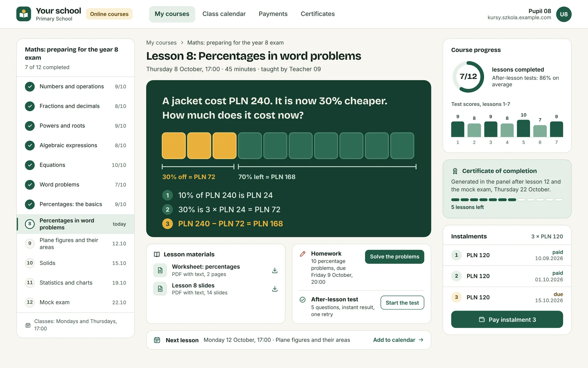Image resolution: width=588 pixels, height=368 pixels.
Task: Download the Worksheet: percentages file
Action: [275, 270]
